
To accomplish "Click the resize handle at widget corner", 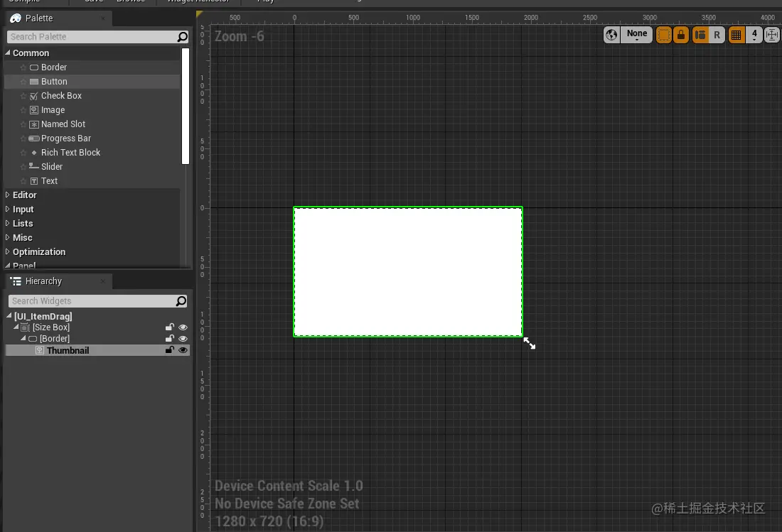I will tap(529, 343).
